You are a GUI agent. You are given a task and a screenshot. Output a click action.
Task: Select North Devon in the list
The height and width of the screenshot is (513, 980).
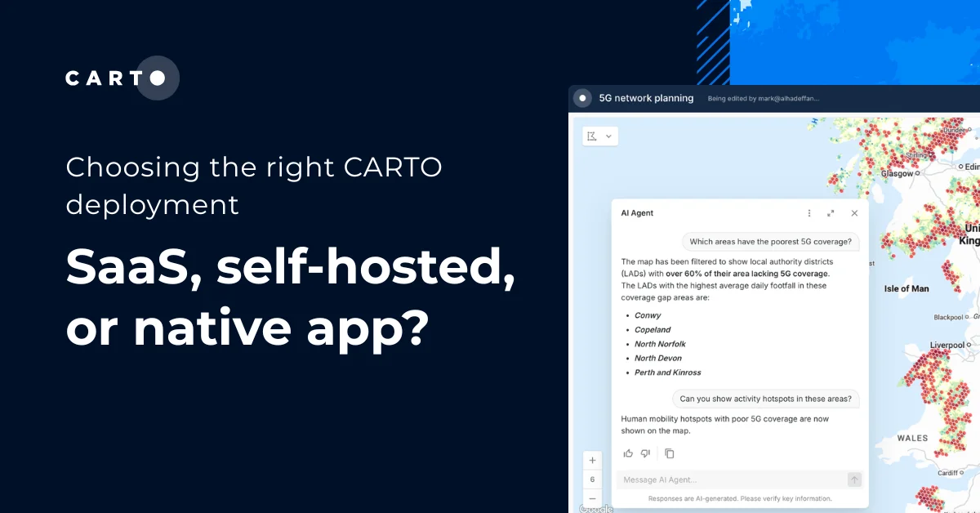pyautogui.click(x=658, y=358)
